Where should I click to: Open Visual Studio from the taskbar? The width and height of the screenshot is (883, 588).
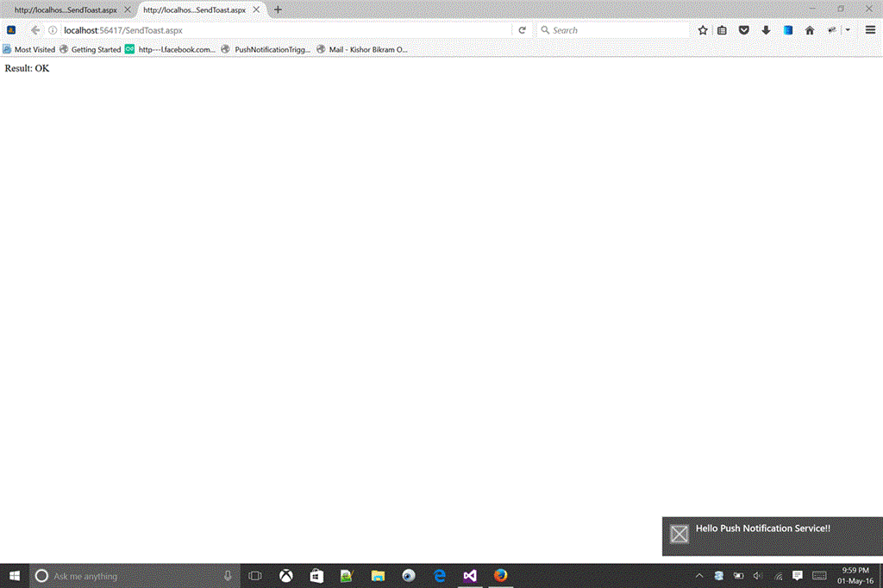point(470,576)
